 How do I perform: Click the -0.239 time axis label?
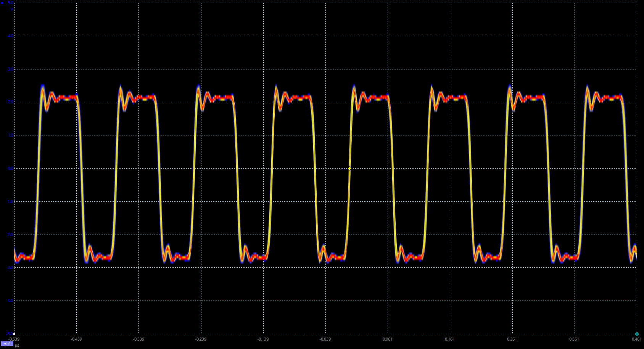pos(201,339)
